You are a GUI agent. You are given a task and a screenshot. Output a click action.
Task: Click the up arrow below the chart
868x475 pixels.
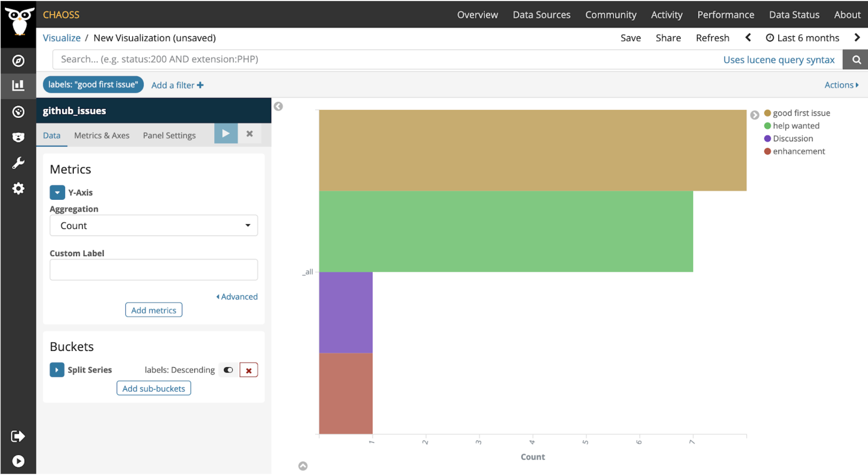pos(303,466)
